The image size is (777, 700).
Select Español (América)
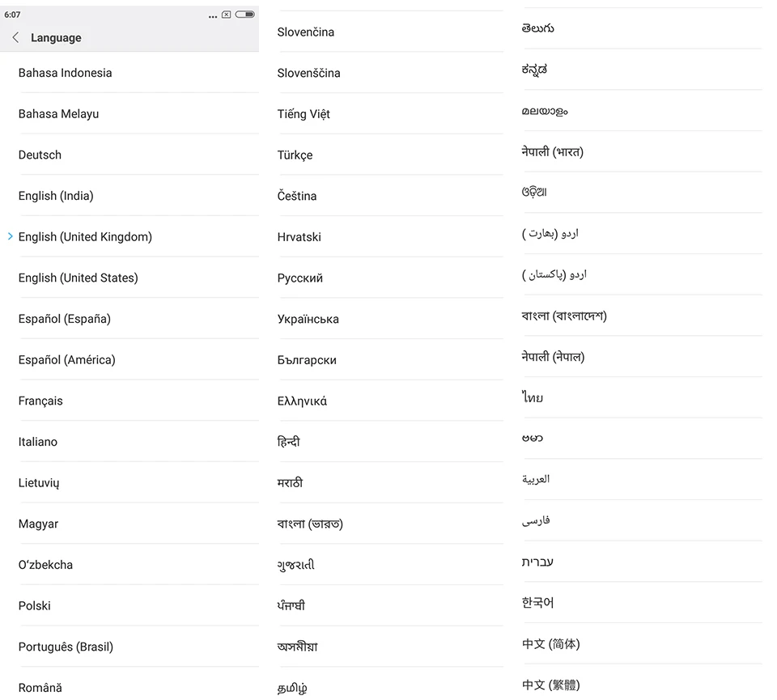coord(66,359)
